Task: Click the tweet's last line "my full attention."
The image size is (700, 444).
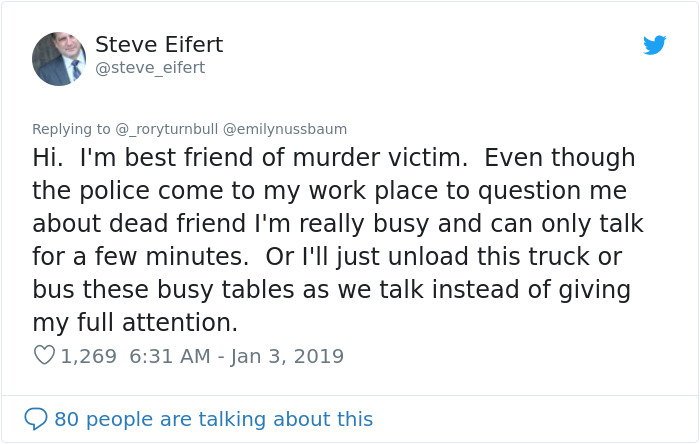Action: [136, 322]
